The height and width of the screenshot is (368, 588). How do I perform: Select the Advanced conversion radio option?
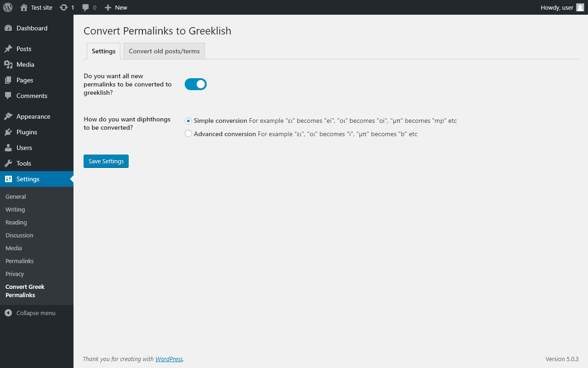tap(188, 134)
